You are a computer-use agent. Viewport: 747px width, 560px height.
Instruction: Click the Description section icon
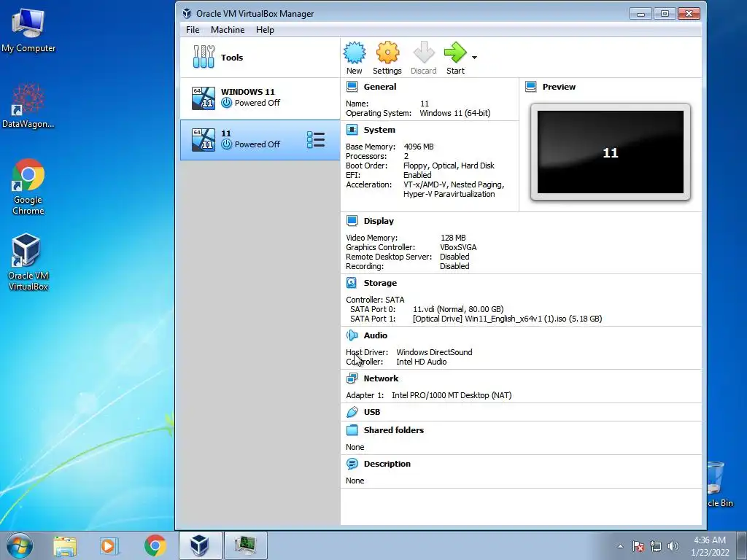[352, 464]
